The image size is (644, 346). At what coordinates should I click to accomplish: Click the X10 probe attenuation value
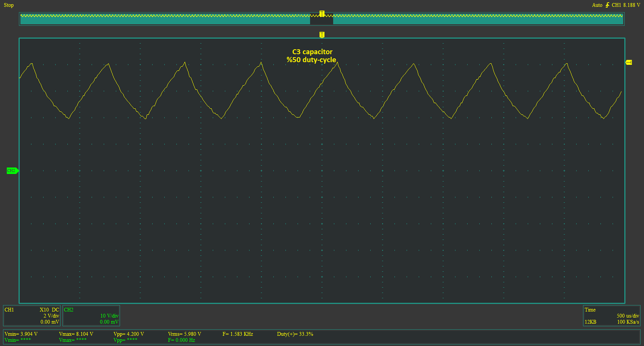point(44,310)
